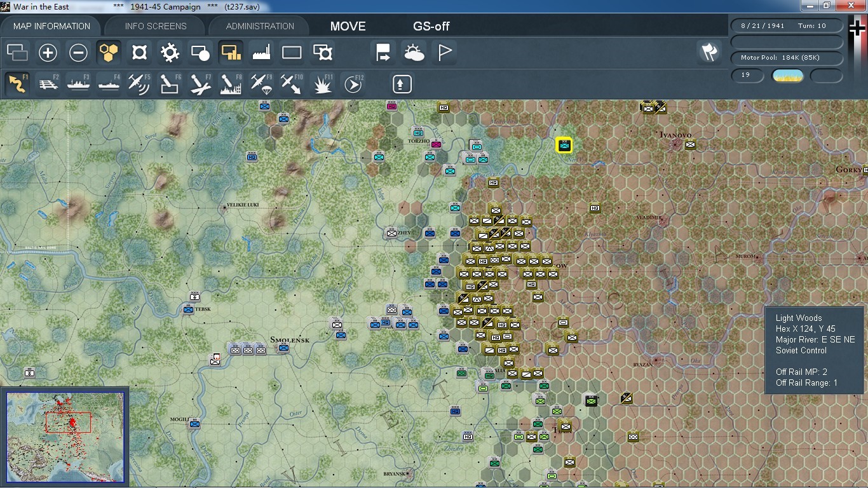Select the blue unit counter beside Smolensk

[283, 348]
